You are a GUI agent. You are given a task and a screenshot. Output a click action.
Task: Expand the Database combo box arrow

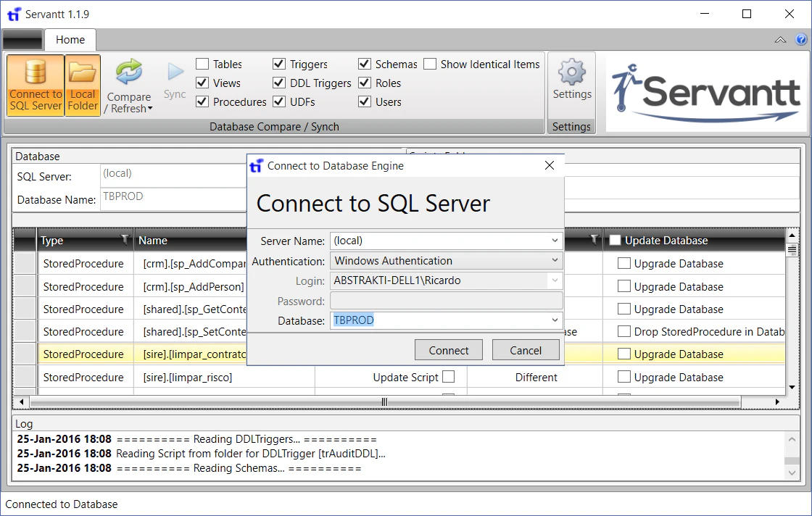coord(555,320)
